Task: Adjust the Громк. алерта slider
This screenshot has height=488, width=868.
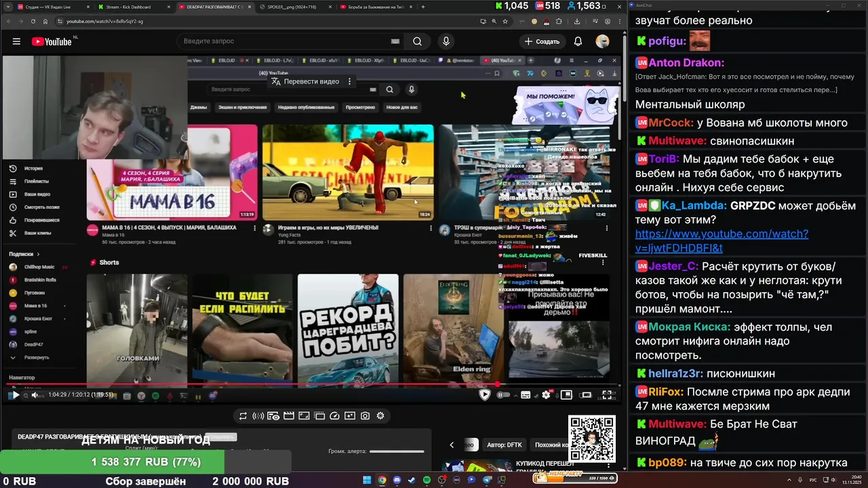Action: 397,451
